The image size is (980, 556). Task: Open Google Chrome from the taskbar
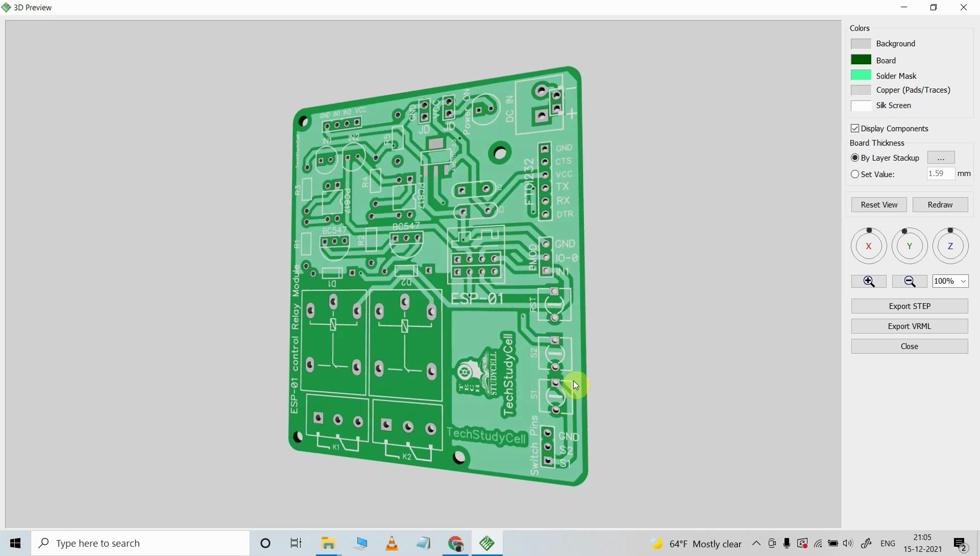coord(455,543)
